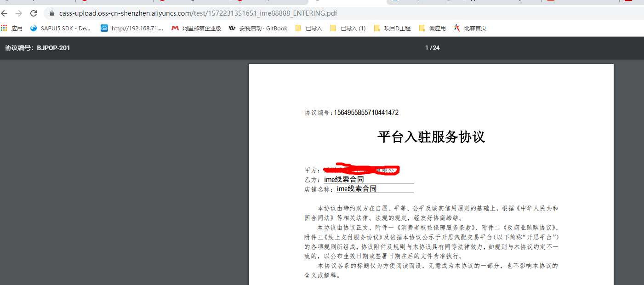Image resolution: width=644 pixels, height=285 pixels.
Task: Open the 已导入 bookmark folder
Action: pos(308,28)
